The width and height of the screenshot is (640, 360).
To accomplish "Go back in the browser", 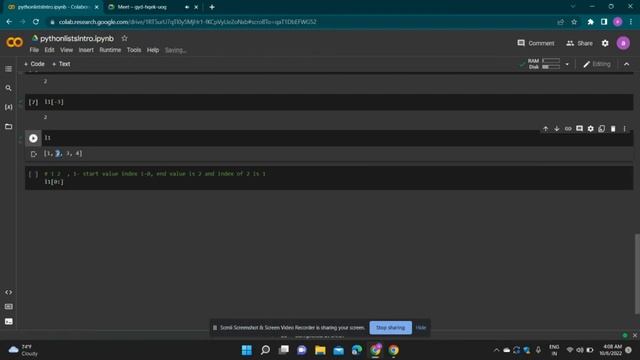I will coord(9,22).
